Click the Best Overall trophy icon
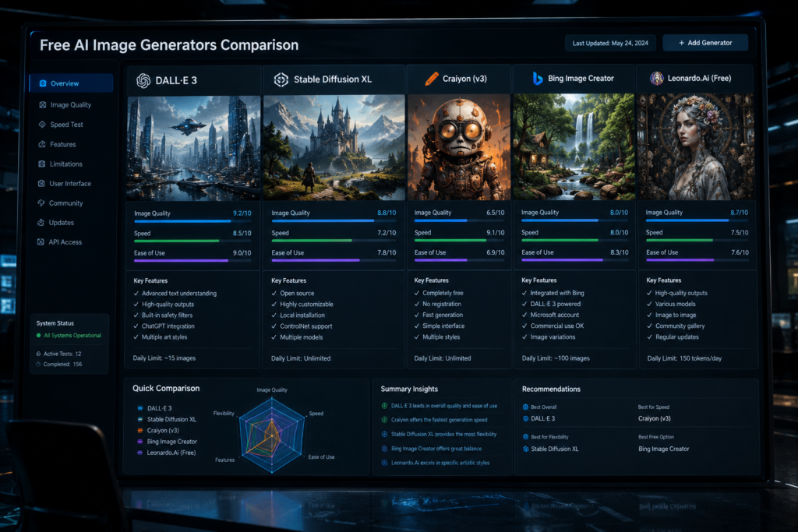 (526, 407)
